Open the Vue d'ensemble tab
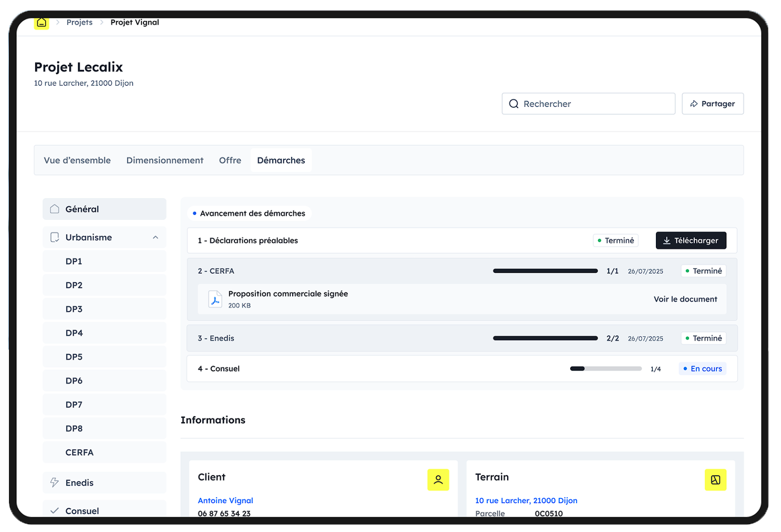This screenshot has height=532, width=781. click(77, 160)
